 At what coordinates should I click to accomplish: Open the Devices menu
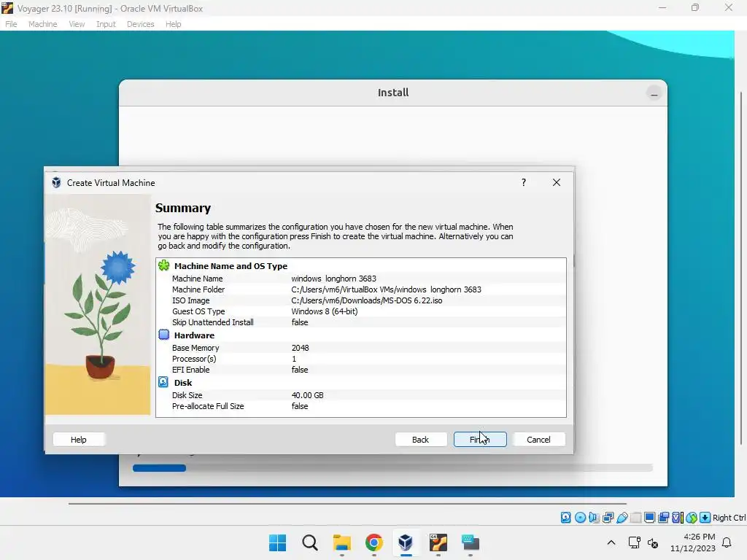click(141, 24)
